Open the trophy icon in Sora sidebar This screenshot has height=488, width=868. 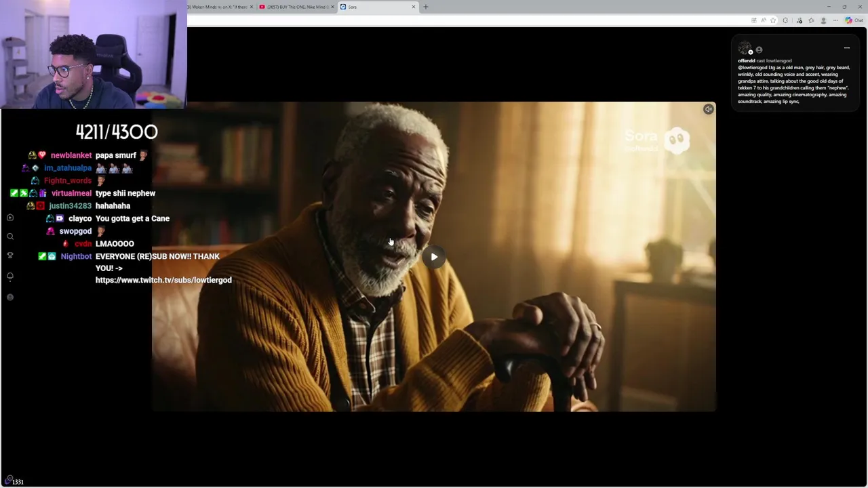(10, 256)
